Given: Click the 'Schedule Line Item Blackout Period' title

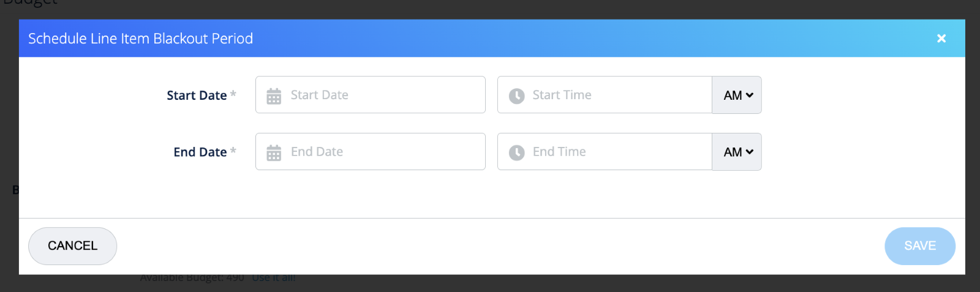Looking at the screenshot, I should pyautogui.click(x=140, y=39).
